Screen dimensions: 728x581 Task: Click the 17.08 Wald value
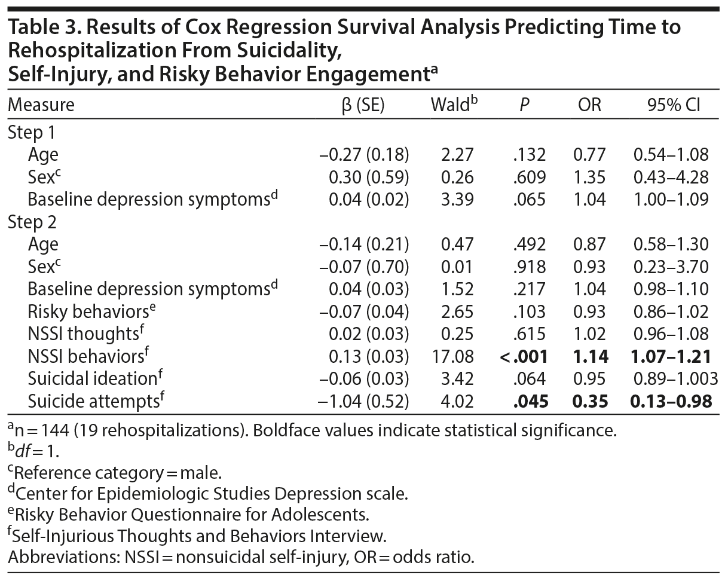pyautogui.click(x=453, y=356)
